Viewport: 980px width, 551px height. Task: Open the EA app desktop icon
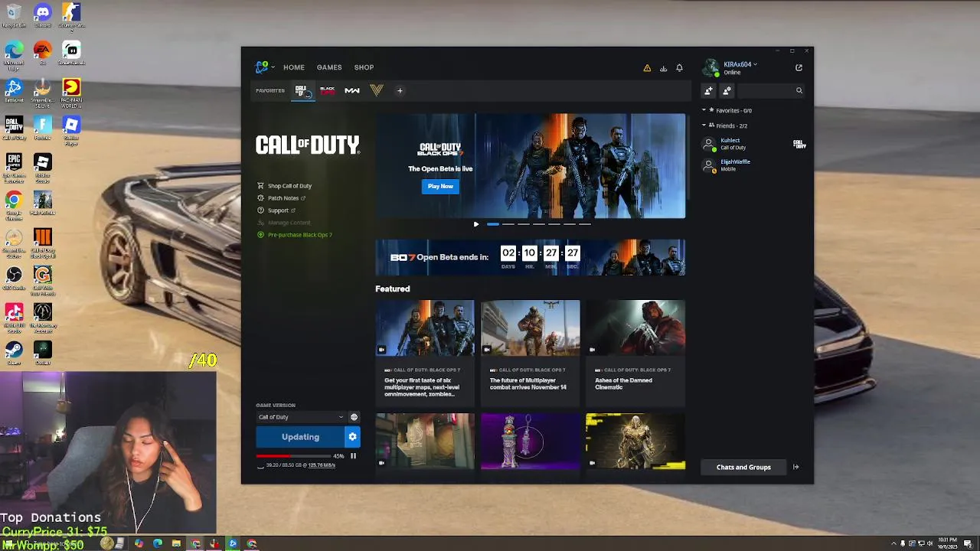43,53
